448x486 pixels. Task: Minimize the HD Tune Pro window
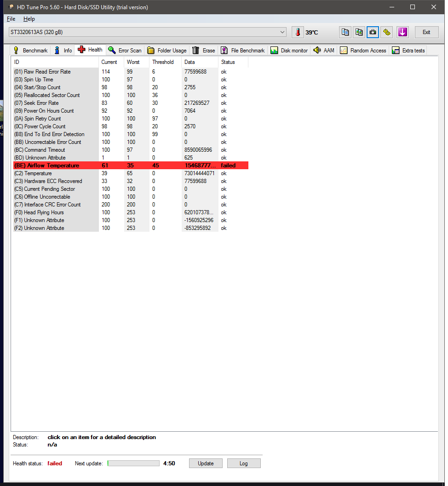[x=392, y=7]
